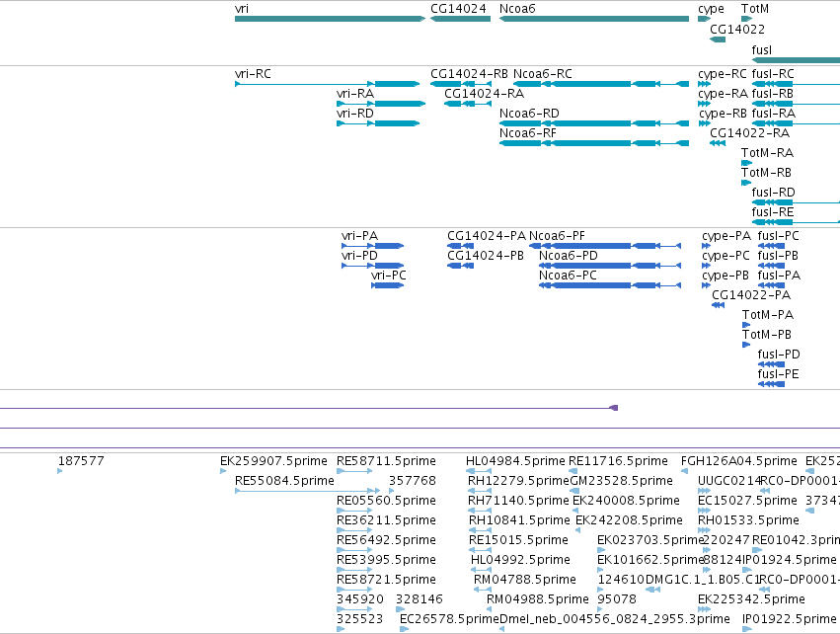Viewport: 840px width, 634px height.
Task: Click the Ncoa6-RC transcript label
Action: point(543,74)
